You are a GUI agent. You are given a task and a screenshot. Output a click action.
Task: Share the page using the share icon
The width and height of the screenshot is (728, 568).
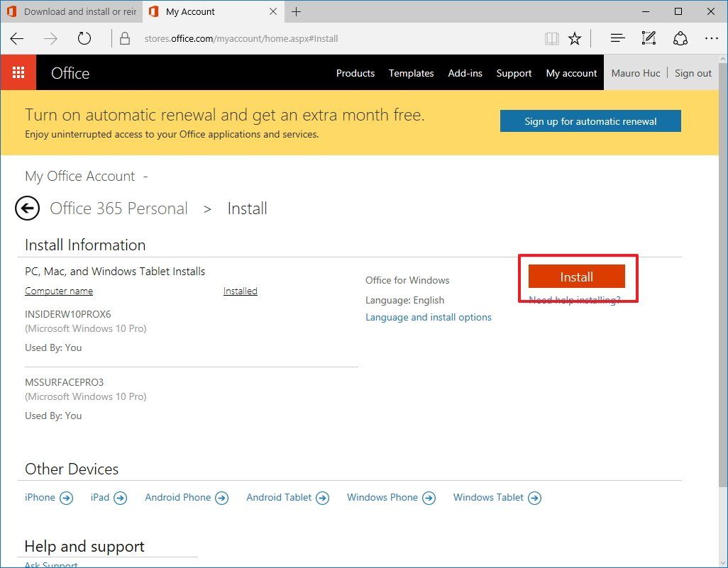pos(680,38)
